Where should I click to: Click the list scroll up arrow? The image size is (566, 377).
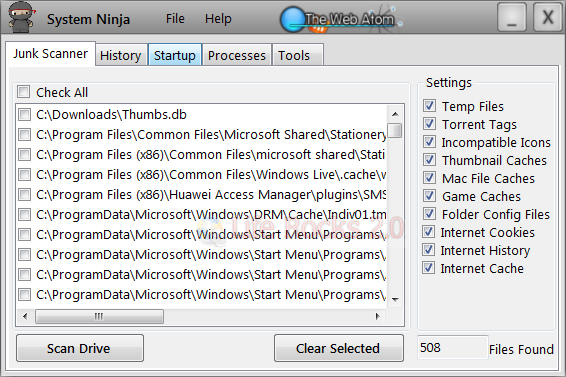coord(395,114)
